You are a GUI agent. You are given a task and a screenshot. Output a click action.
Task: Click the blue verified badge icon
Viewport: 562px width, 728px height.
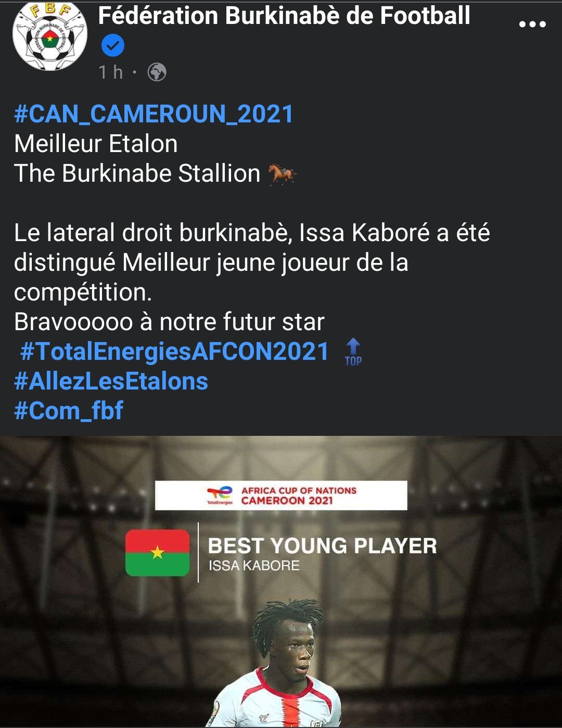(112, 46)
